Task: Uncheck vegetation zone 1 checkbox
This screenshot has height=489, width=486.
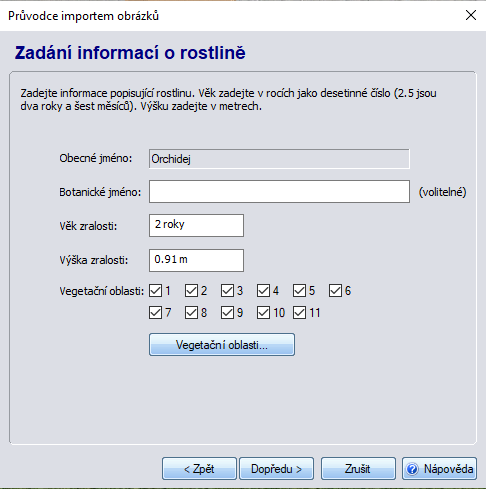Action: 155,291
